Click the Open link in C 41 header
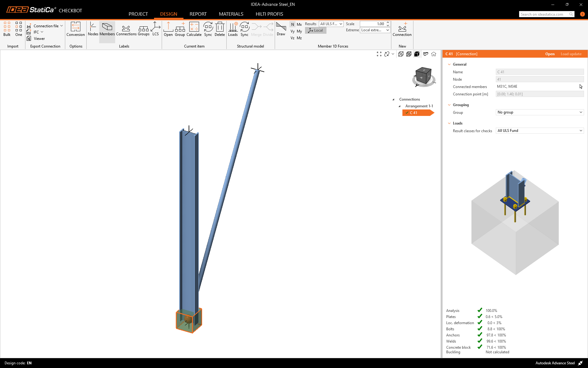This screenshot has width=588, height=368. point(550,54)
